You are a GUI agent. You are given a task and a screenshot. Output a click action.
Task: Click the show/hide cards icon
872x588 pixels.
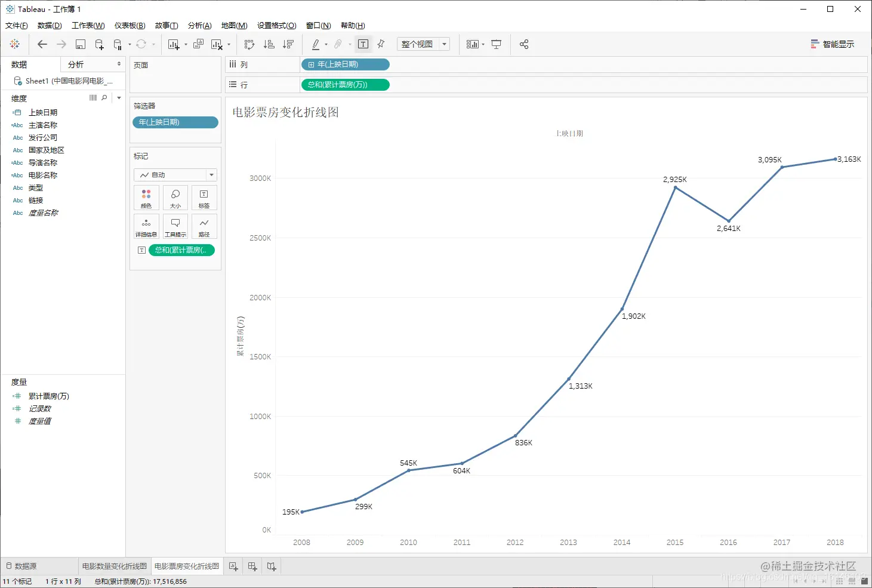[473, 44]
